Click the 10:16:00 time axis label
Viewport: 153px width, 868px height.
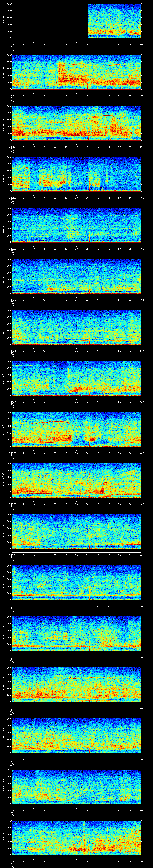(x=12, y=402)
